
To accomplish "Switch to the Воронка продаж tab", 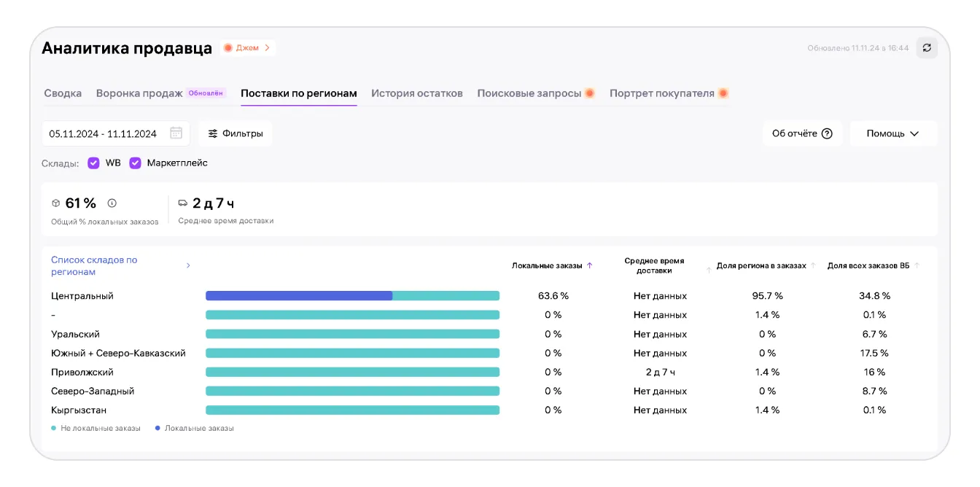I will [x=139, y=93].
